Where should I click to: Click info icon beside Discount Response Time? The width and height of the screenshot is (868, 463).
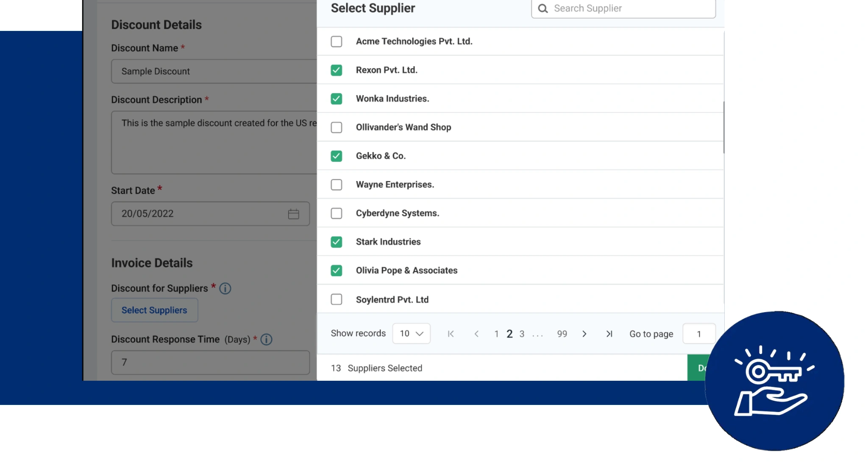[x=266, y=339]
